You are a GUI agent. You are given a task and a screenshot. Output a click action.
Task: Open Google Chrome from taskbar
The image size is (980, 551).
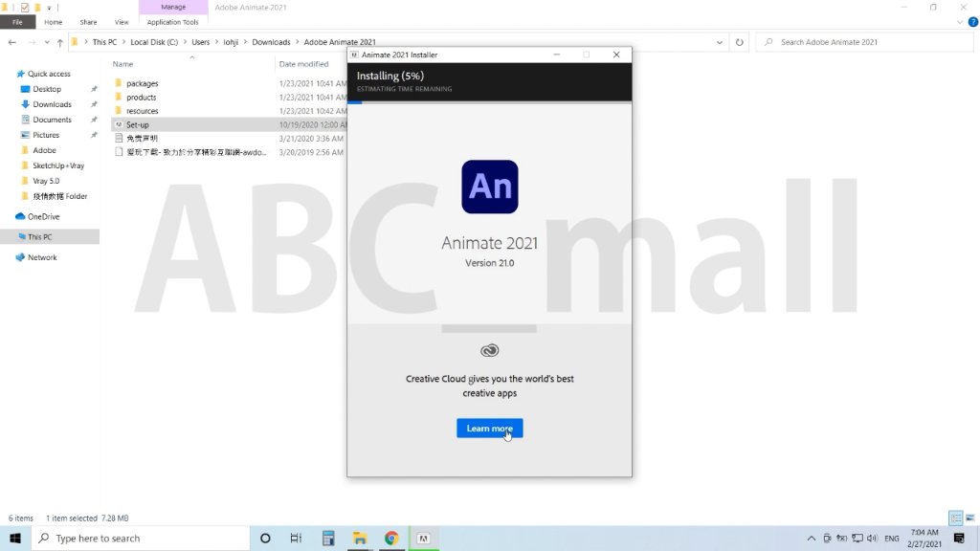391,538
